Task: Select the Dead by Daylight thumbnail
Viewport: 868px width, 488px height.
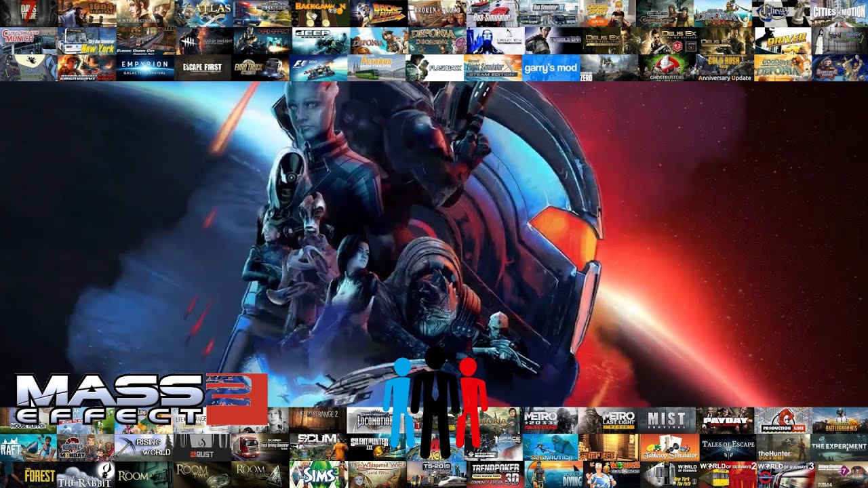Action: (x=203, y=41)
